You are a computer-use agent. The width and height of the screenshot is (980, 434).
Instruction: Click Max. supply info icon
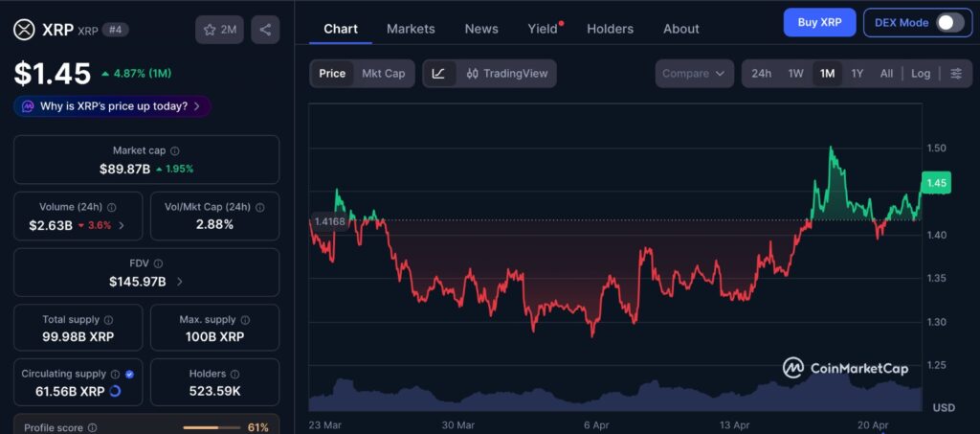[245, 320]
